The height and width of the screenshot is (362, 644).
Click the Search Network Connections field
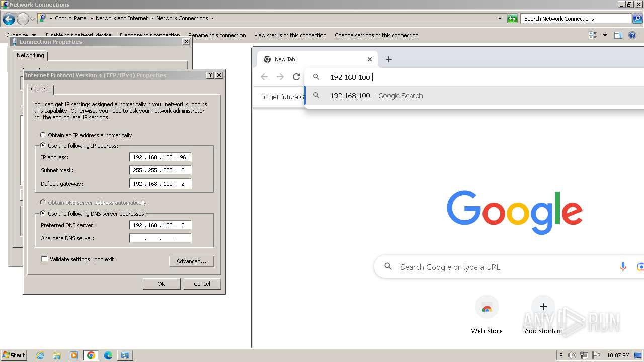[x=576, y=19]
